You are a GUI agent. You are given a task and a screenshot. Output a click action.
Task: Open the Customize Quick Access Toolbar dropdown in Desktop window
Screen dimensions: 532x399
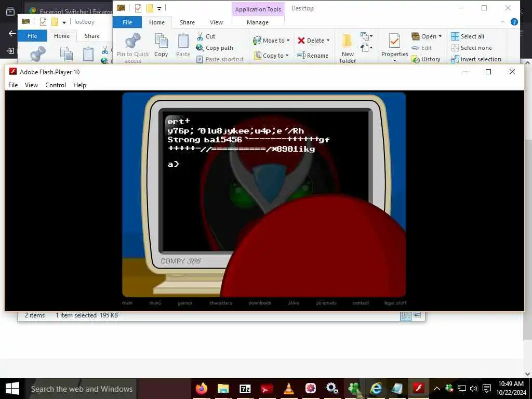coord(159,8)
